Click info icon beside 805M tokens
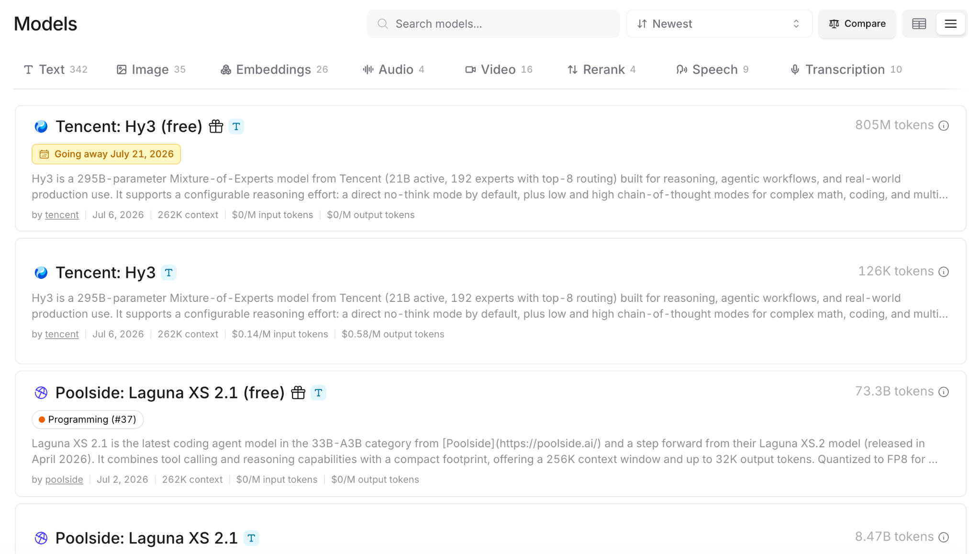 (943, 125)
